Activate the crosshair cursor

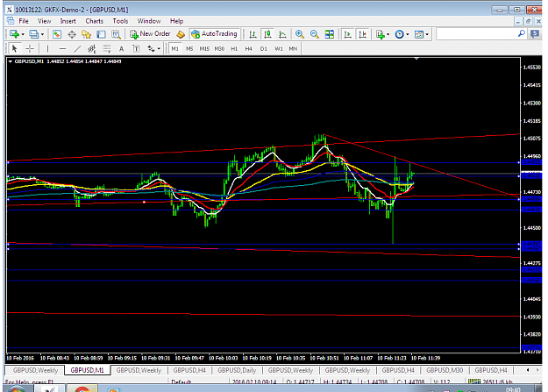click(30, 49)
